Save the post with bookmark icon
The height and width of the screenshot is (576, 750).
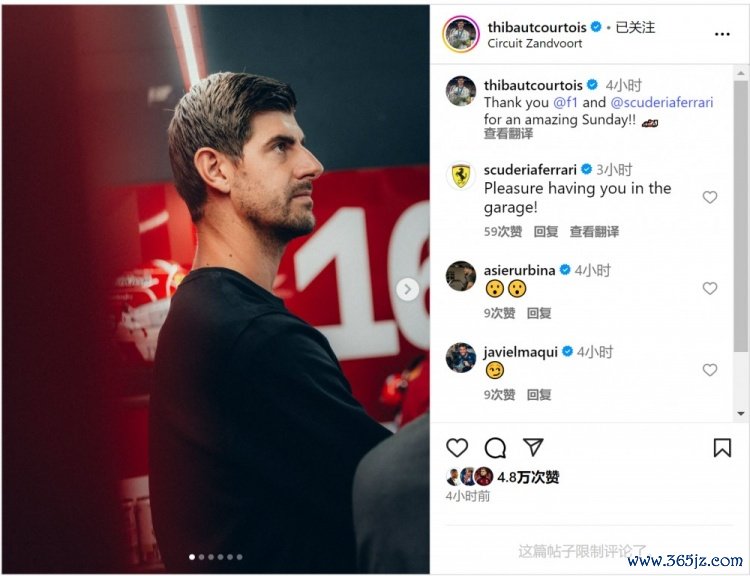tap(722, 448)
